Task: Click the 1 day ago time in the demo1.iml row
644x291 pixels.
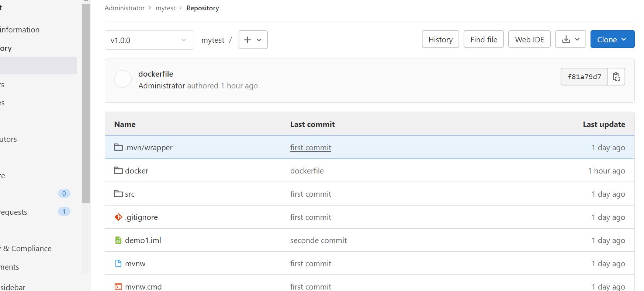Action: click(x=608, y=241)
